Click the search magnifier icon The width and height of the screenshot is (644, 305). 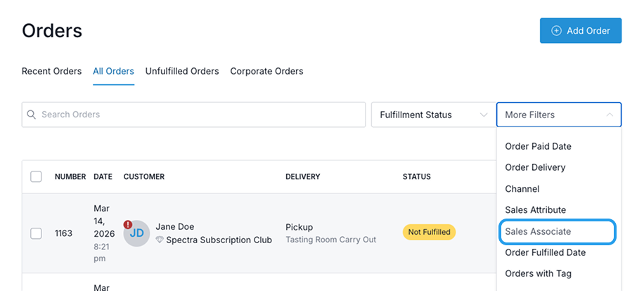click(32, 115)
